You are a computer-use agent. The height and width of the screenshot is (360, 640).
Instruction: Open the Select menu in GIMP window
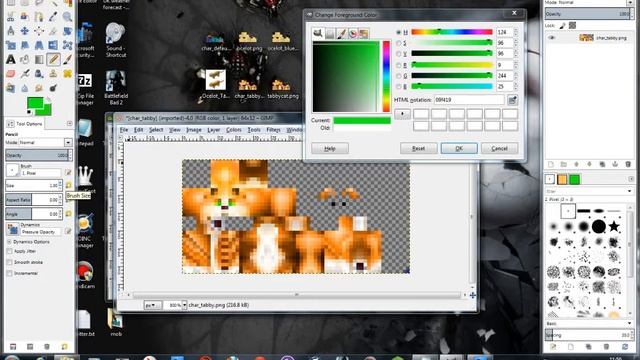[156, 130]
